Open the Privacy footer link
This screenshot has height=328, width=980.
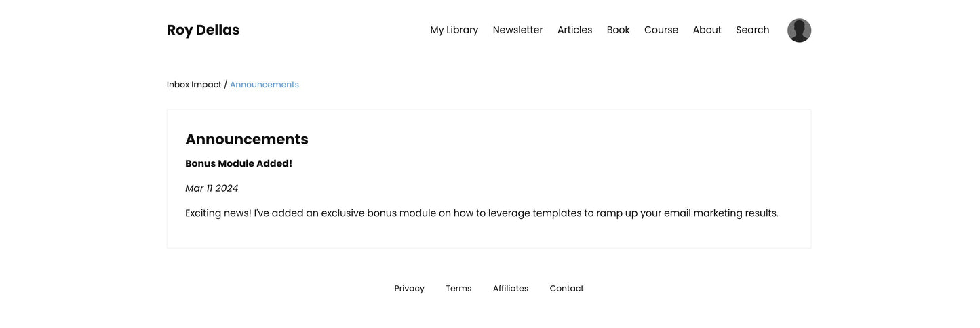click(409, 289)
